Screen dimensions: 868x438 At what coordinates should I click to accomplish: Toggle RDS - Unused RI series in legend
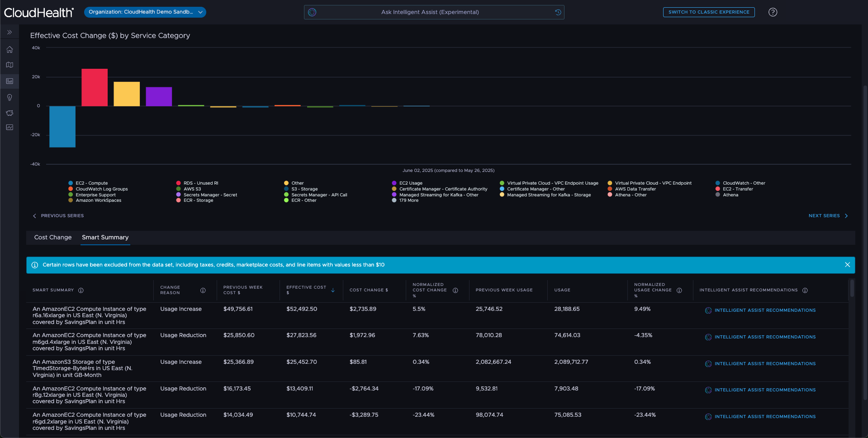pyautogui.click(x=197, y=183)
